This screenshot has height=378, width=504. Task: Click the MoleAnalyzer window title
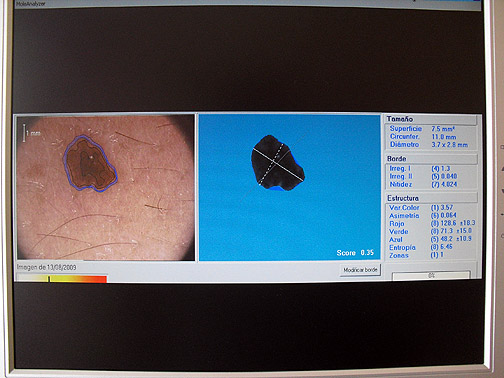pos(30,4)
